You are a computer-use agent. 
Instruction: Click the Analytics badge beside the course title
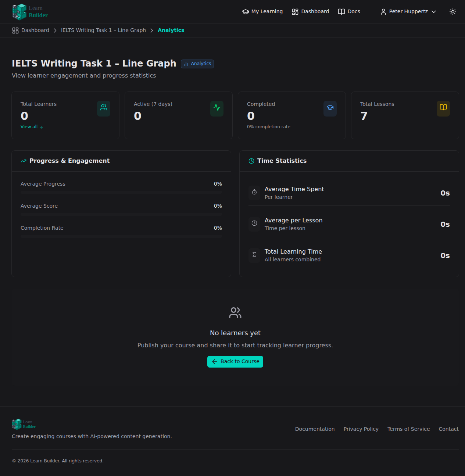point(197,64)
